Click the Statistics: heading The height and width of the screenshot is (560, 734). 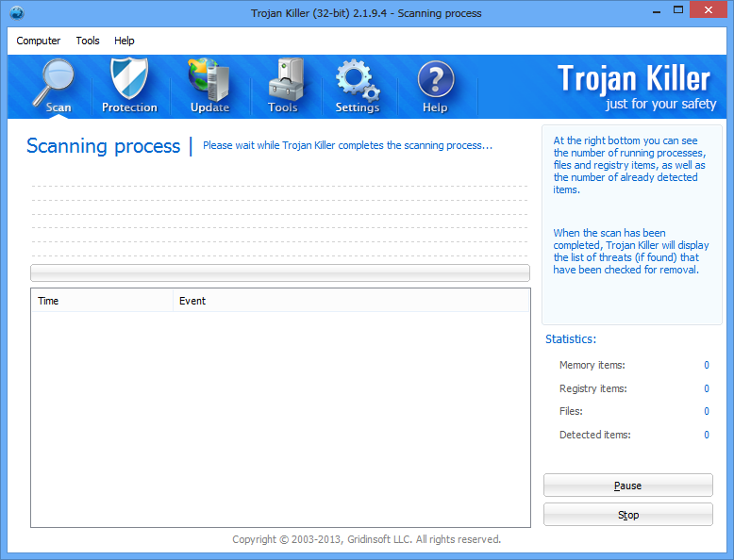[571, 339]
